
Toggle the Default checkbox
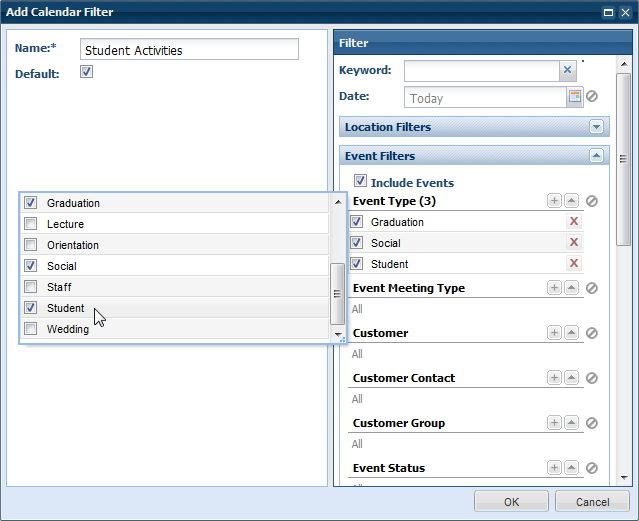click(86, 73)
